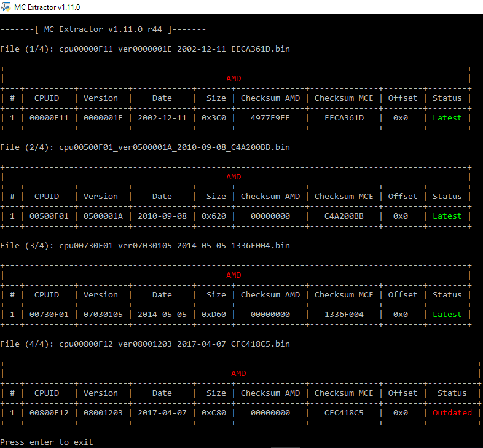Click the MC Extractor title bar icon

pos(7,7)
